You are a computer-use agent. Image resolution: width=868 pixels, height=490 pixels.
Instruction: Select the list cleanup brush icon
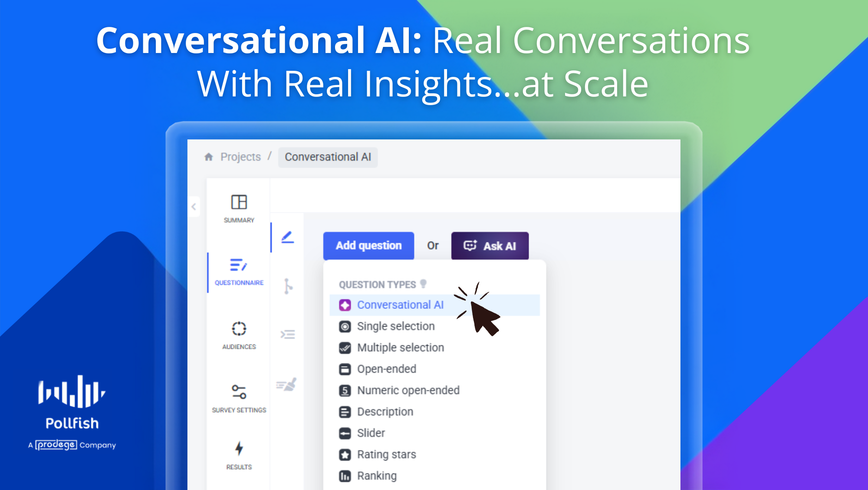click(x=286, y=384)
